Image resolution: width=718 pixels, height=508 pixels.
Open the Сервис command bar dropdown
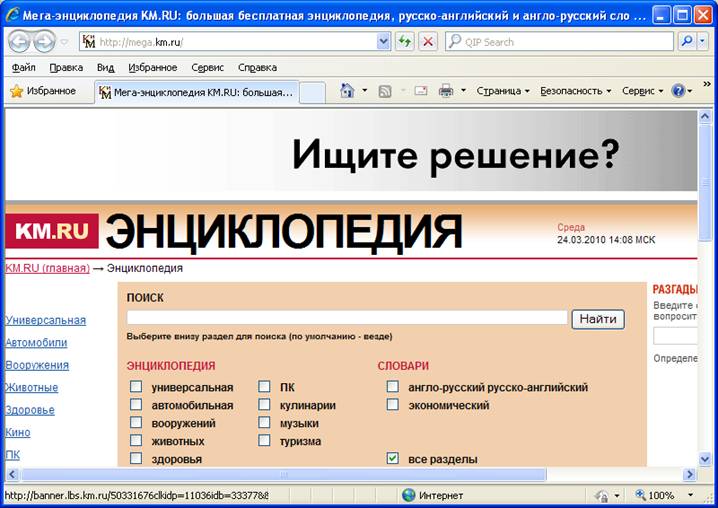pyautogui.click(x=642, y=91)
